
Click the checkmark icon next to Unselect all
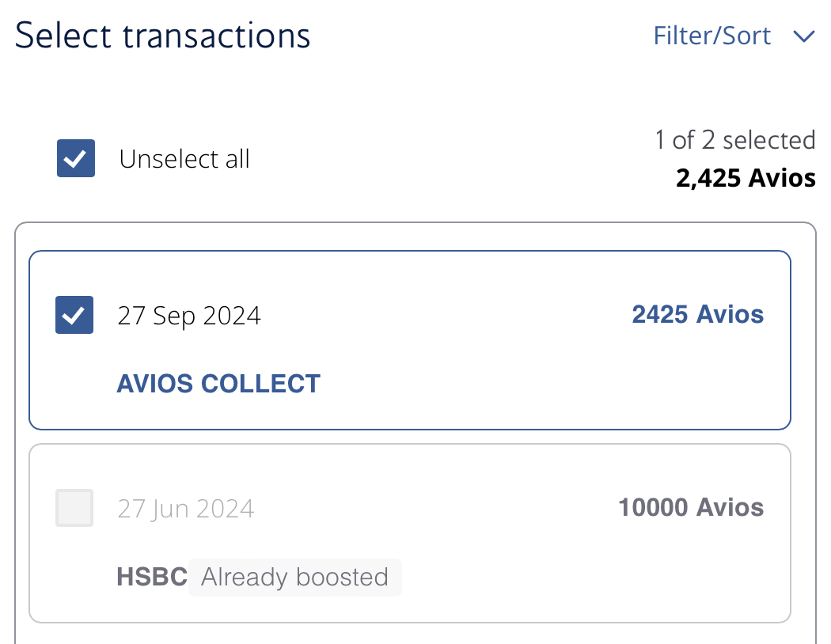75,158
